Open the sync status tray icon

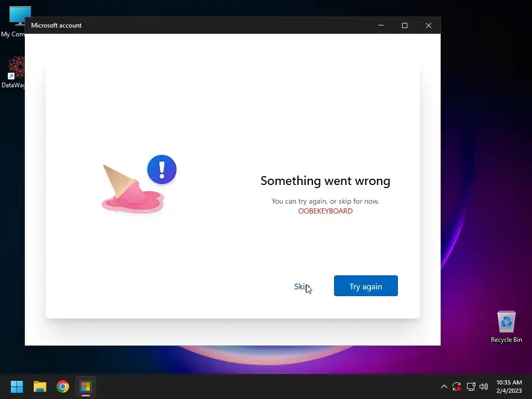tap(457, 387)
